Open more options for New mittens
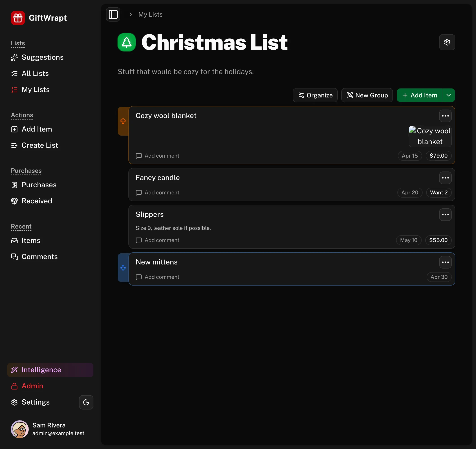Image resolution: width=476 pixels, height=449 pixels. pyautogui.click(x=445, y=262)
